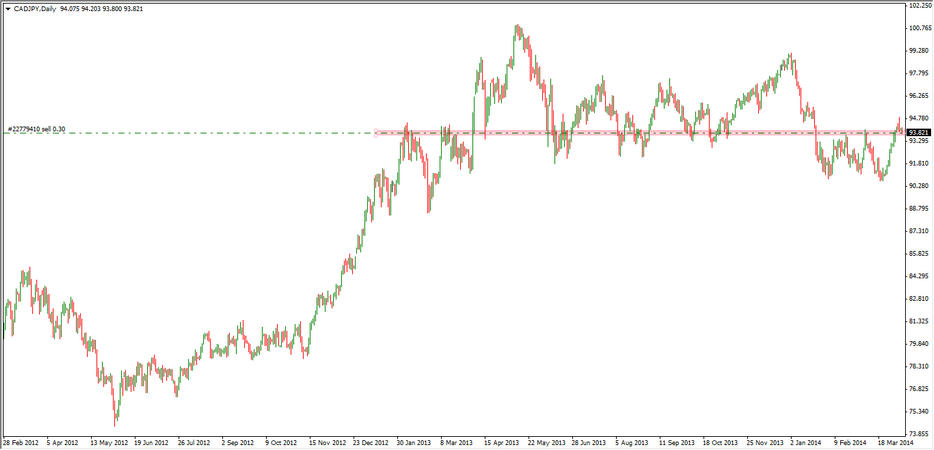Click the dropdown arrow beside CADJPY,Daily
934x450 pixels.
point(7,8)
